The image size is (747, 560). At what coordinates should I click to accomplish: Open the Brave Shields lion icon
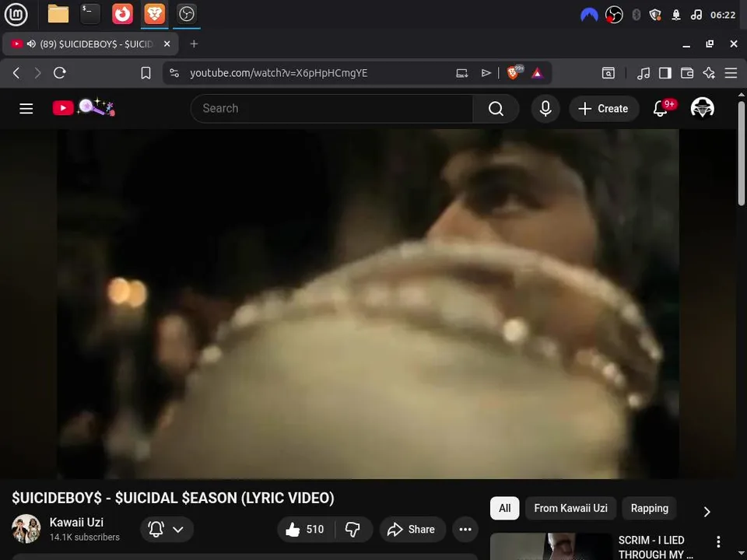click(514, 72)
